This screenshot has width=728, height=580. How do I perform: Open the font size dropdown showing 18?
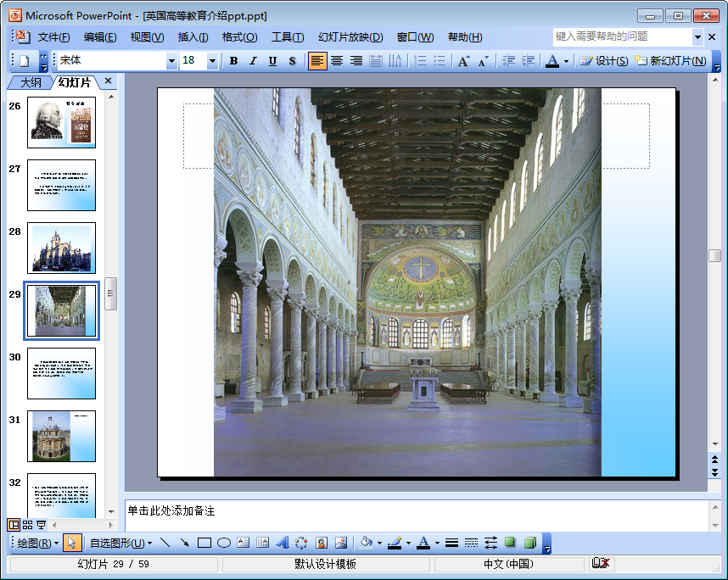[212, 61]
